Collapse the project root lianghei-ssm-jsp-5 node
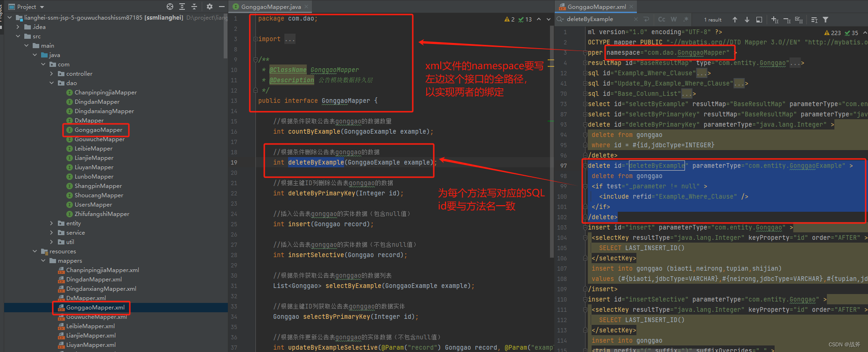Screen dimensions: 868x352 [10, 18]
